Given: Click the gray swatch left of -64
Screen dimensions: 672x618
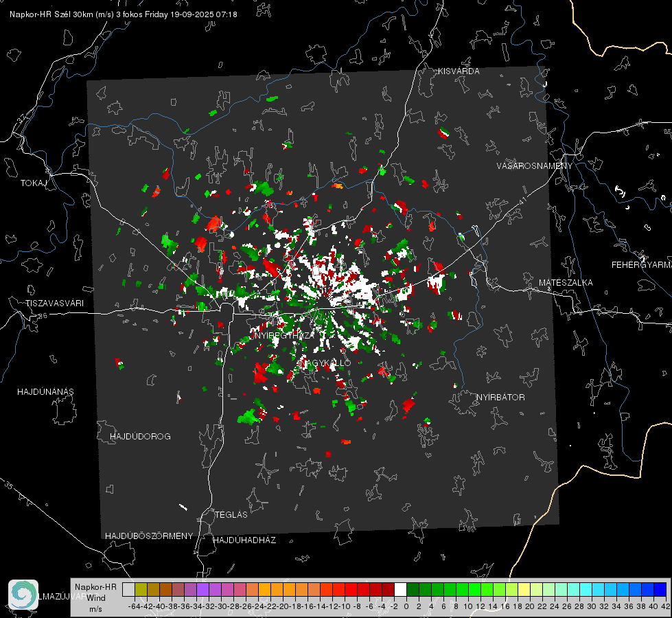Looking at the screenshot, I should (128, 589).
